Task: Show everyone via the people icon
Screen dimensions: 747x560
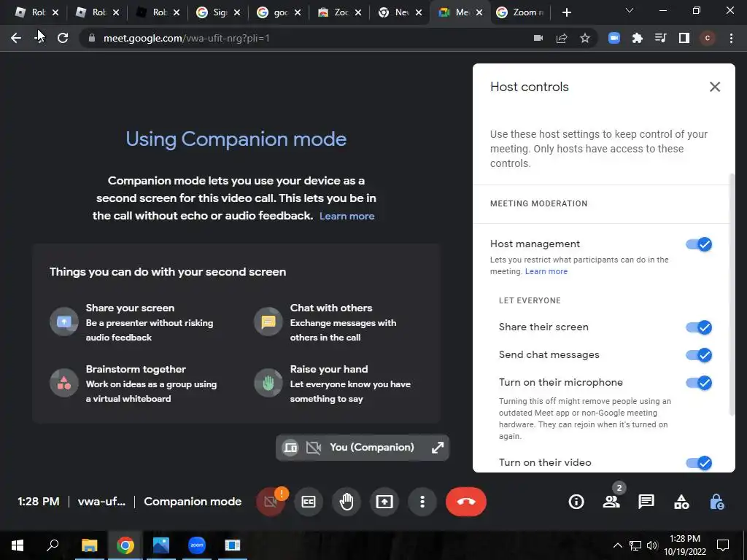Action: (x=611, y=502)
